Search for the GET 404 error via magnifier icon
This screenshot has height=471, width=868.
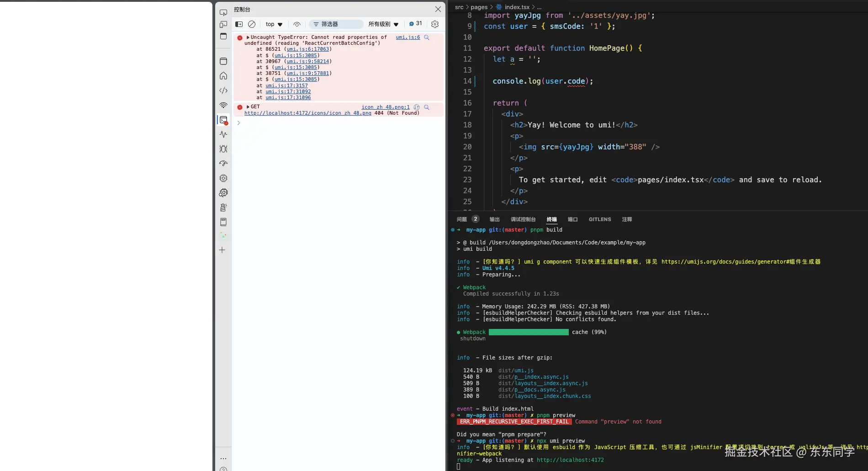[427, 107]
